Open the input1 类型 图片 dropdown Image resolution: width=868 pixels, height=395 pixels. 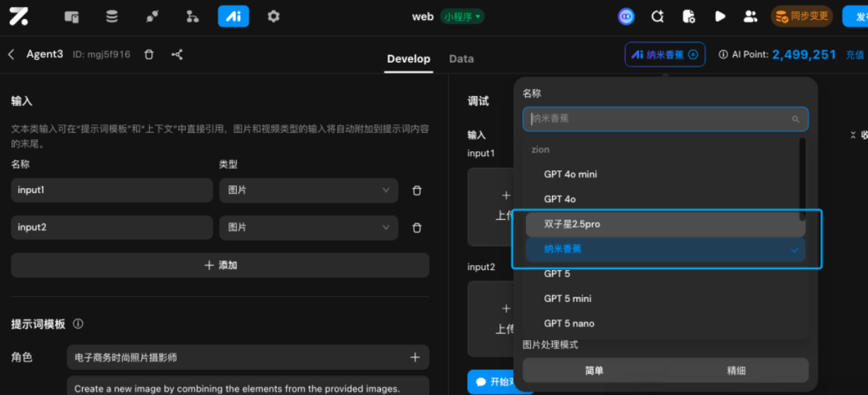pos(308,190)
